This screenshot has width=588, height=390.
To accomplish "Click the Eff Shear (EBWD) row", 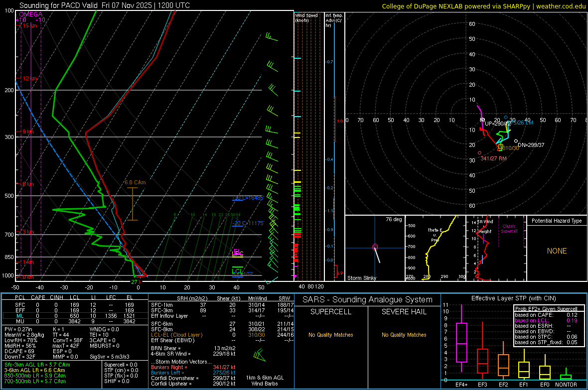I will 221,340.
